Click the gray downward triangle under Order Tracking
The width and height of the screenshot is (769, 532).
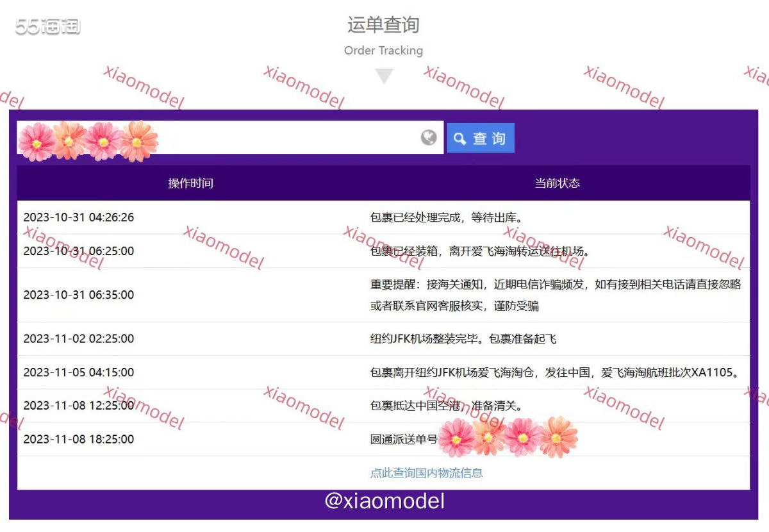[383, 76]
